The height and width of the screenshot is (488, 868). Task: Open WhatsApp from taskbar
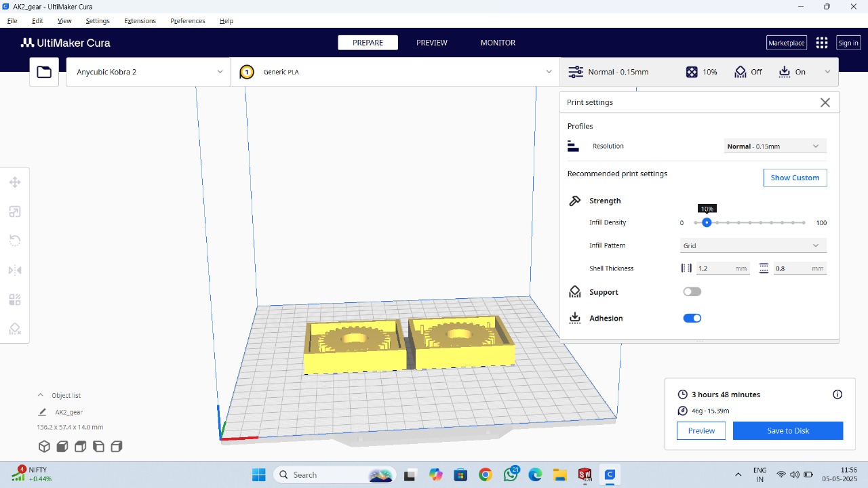[x=510, y=475]
